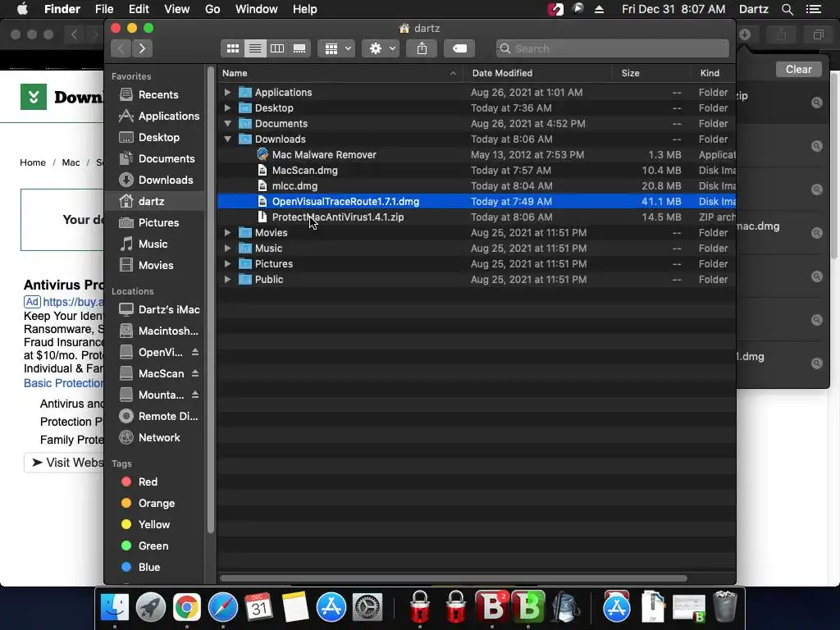The image size is (840, 630).
Task: Click the horizontal scrollbar in file list
Action: click(x=454, y=578)
